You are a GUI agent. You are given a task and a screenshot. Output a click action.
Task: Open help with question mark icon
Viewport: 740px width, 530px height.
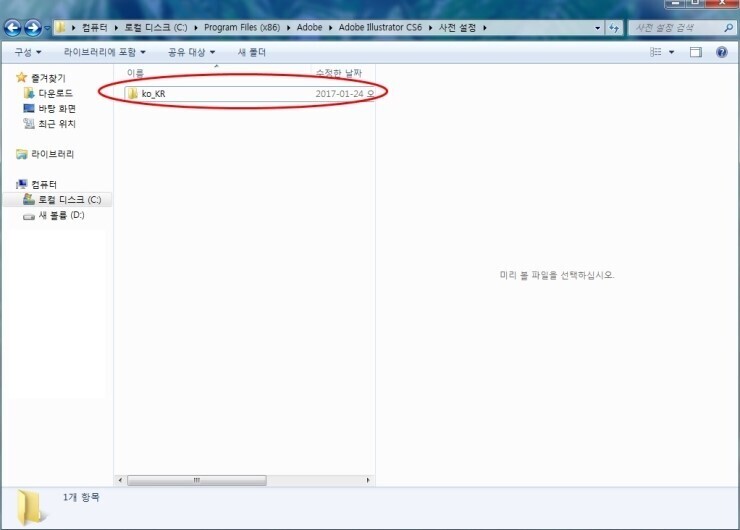click(x=722, y=52)
